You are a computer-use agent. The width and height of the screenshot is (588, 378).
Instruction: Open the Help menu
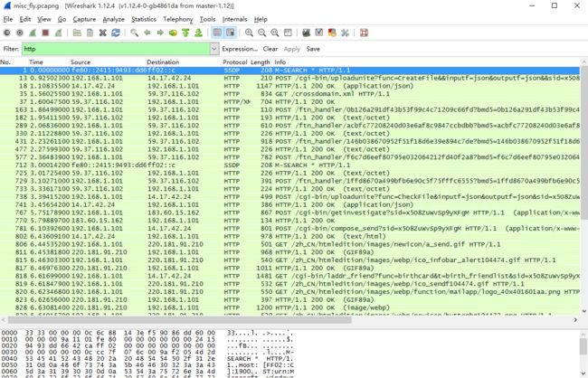pos(261,19)
